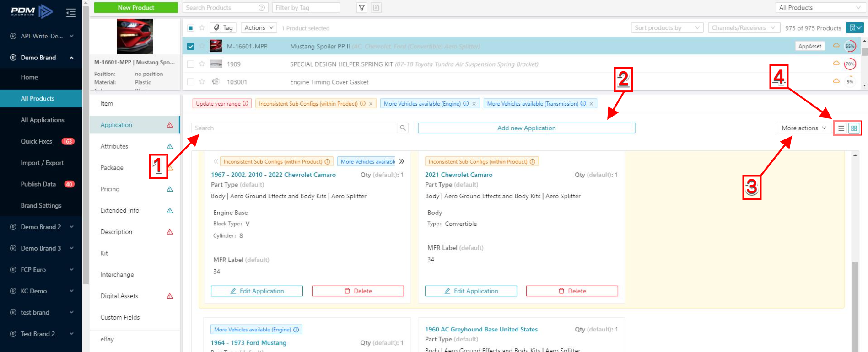Image resolution: width=868 pixels, height=352 pixels.
Task: Uncheck the M-16601-MPP product checkbox
Action: tap(191, 46)
